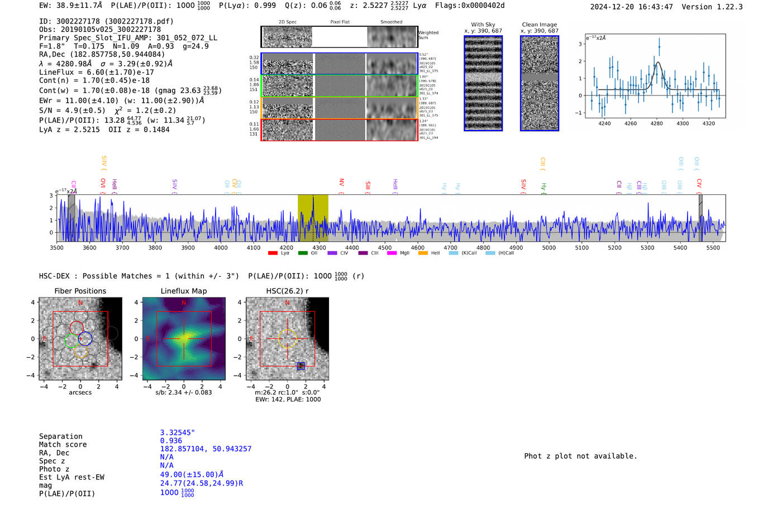Click the Est LyA rest-EW value 49.00(±15.00)Å
The image size is (782, 532).
pyautogui.click(x=192, y=475)
